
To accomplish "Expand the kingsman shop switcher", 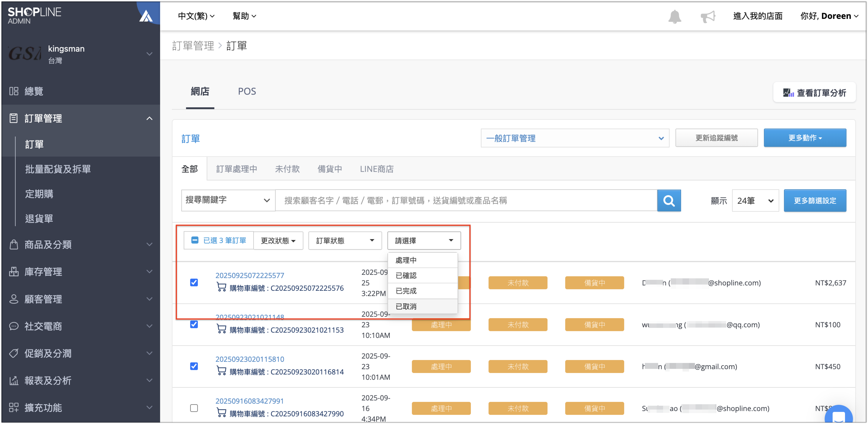I will pos(149,54).
